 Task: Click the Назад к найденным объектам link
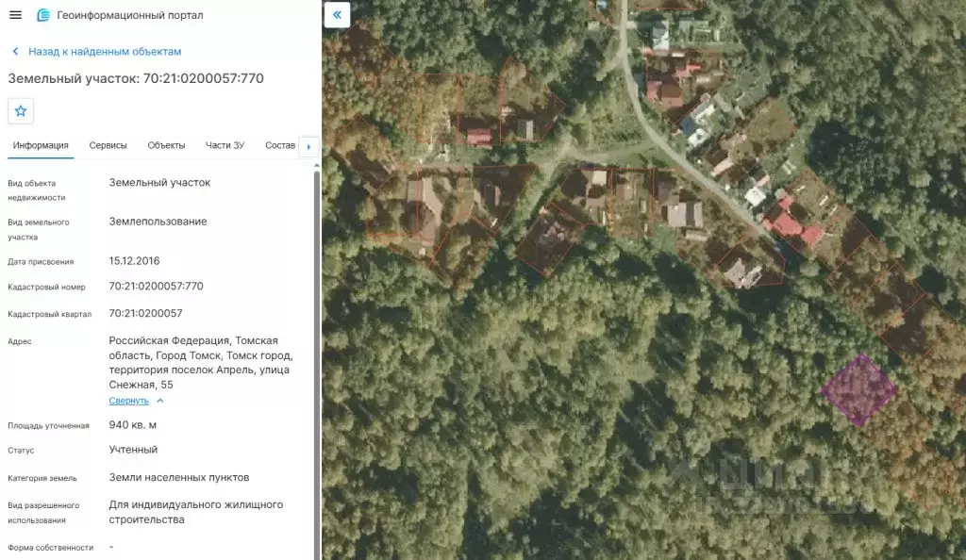pos(105,52)
